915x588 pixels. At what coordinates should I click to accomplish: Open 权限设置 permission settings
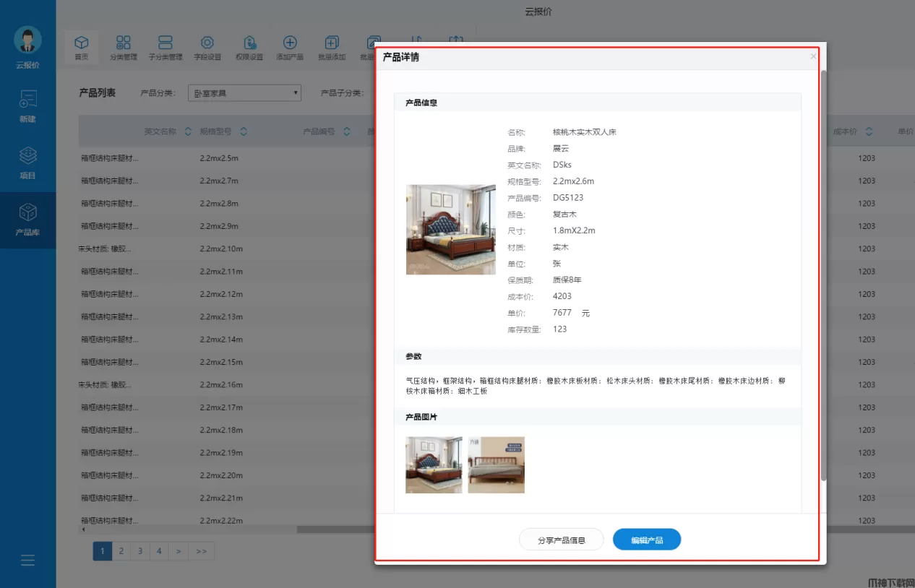click(249, 43)
